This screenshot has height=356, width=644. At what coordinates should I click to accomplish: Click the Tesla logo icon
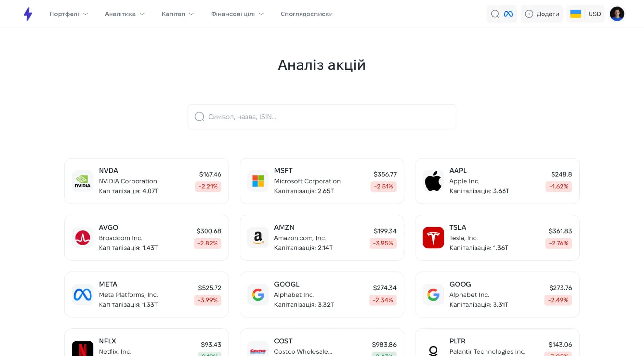(433, 238)
